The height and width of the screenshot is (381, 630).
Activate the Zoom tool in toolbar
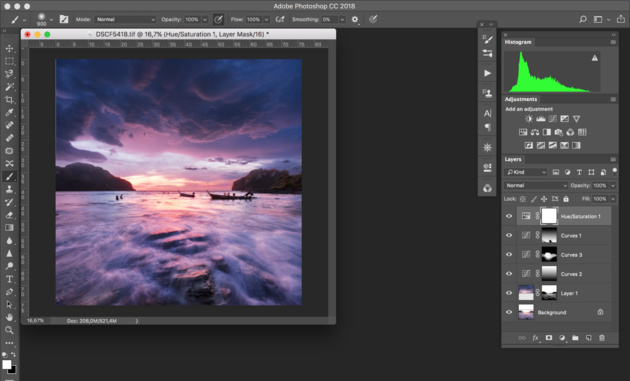click(9, 330)
